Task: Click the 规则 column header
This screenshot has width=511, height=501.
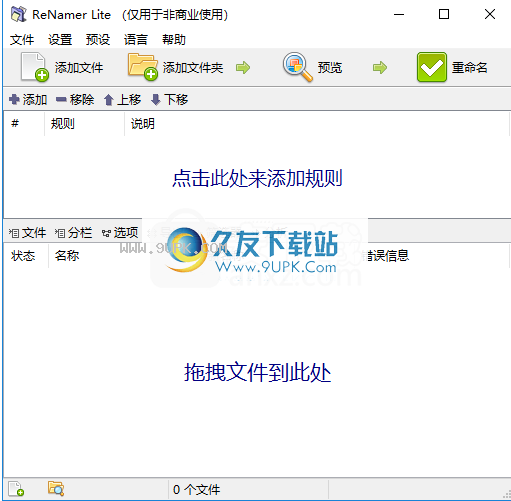Action: pyautogui.click(x=63, y=124)
